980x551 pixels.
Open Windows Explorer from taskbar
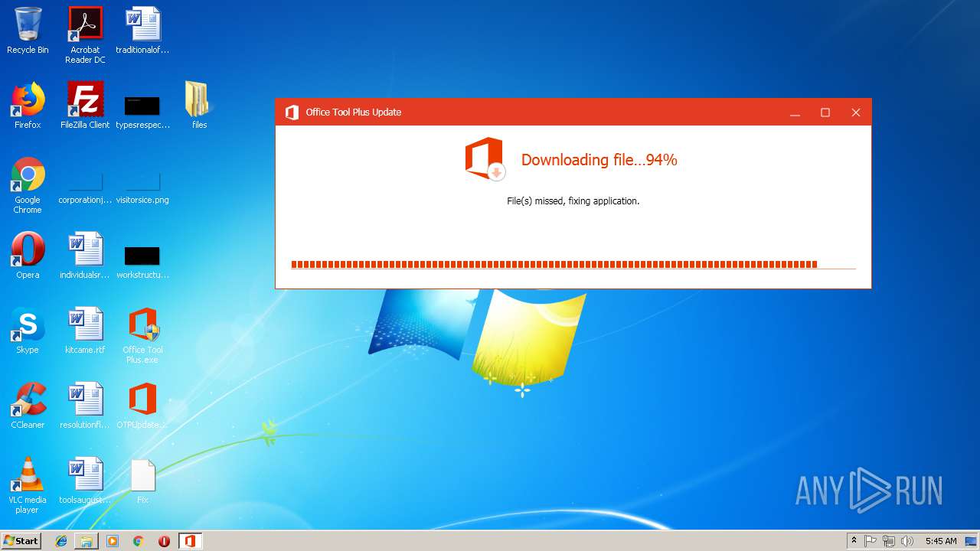click(87, 541)
